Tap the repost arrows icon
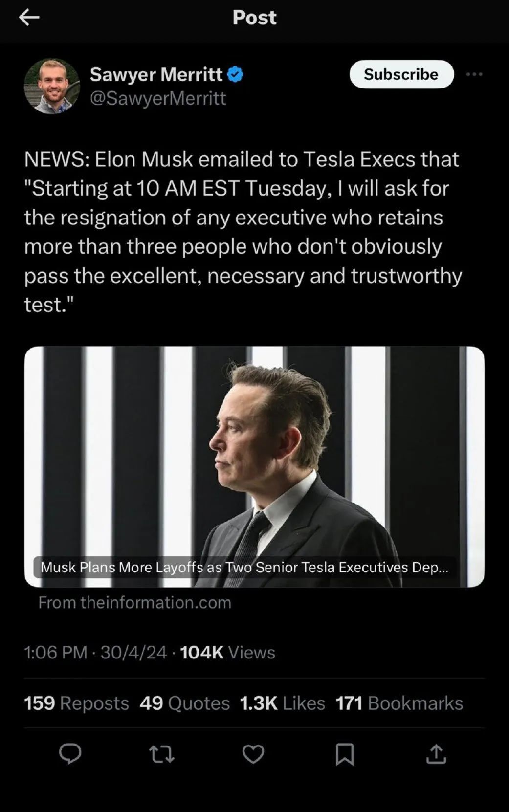The width and height of the screenshot is (509, 812). (161, 754)
